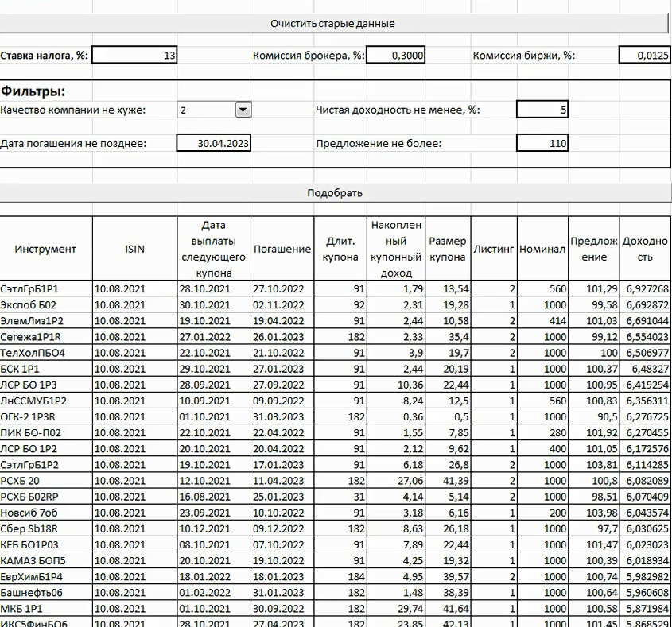Viewport: 672px width, 627px height.
Task: Select the 'Сбер Sb18R' instrument cell
Action: click(46, 528)
